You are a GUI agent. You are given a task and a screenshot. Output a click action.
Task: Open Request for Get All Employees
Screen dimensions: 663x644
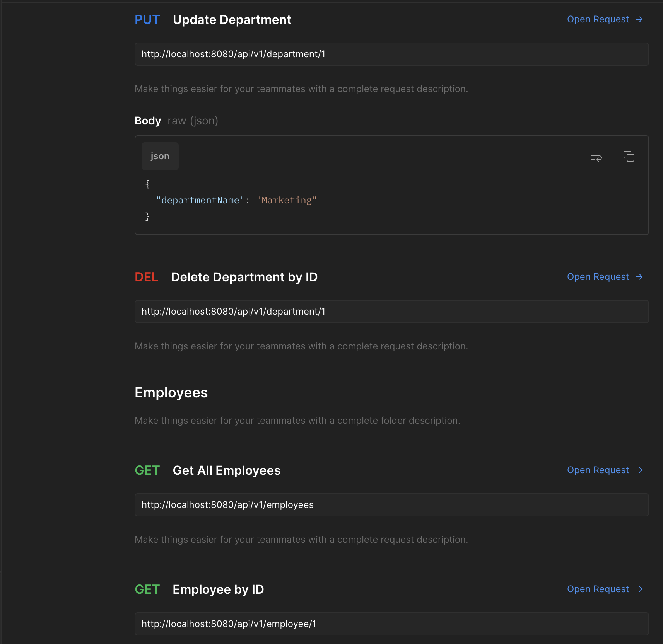point(598,470)
